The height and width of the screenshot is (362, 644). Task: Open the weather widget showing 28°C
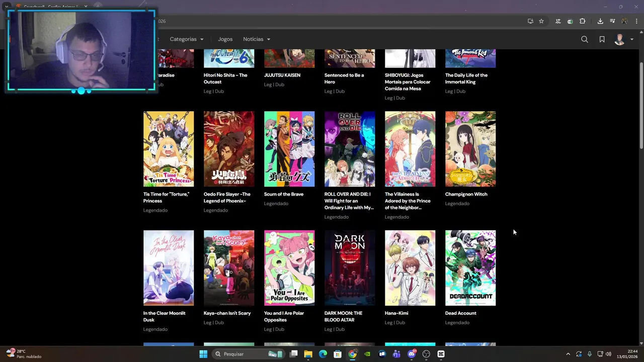24,354
